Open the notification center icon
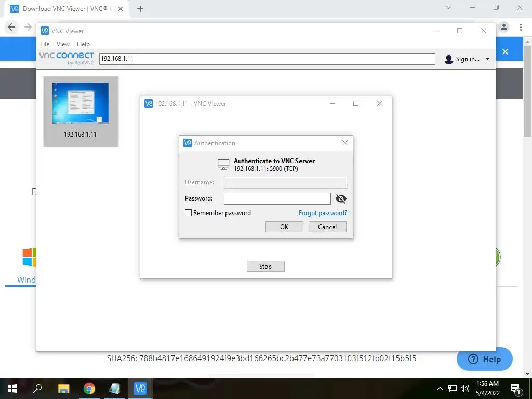This screenshot has height=399, width=532. 515,389
